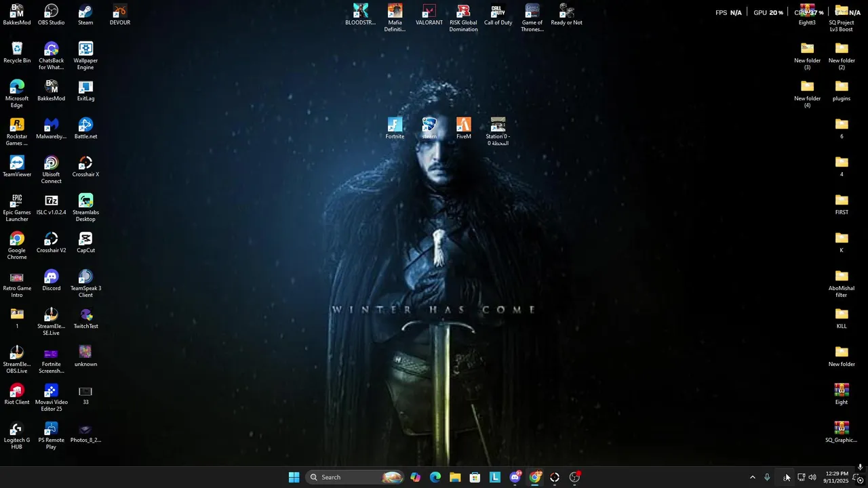Image resolution: width=868 pixels, height=488 pixels.
Task: Select the Riot Client shortcut
Action: click(17, 394)
